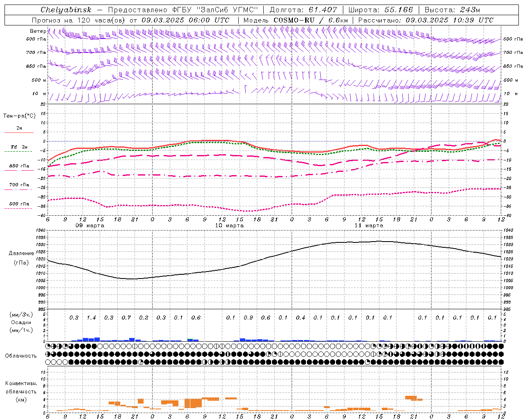The height and width of the screenshot is (420, 525).
Task: Click the '11 марта' date label
Action: (369, 226)
